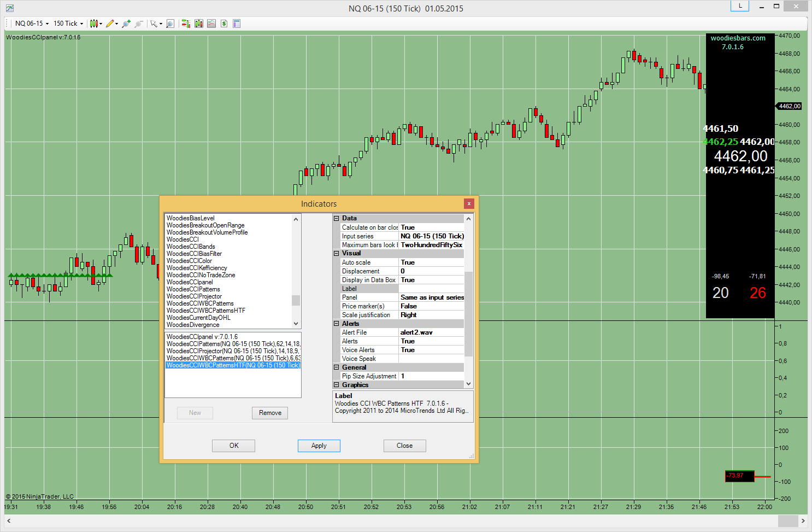Click the Remove indicator button
Screen dimensions: 812x532
(270, 413)
